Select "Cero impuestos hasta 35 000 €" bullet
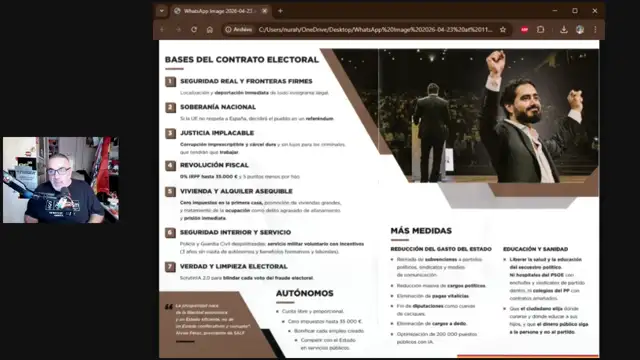Viewport: 640px width, 360px height. pos(325,322)
